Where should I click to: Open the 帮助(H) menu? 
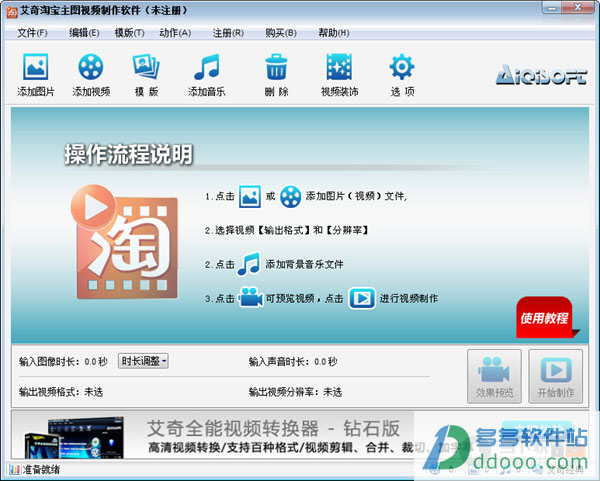point(334,33)
